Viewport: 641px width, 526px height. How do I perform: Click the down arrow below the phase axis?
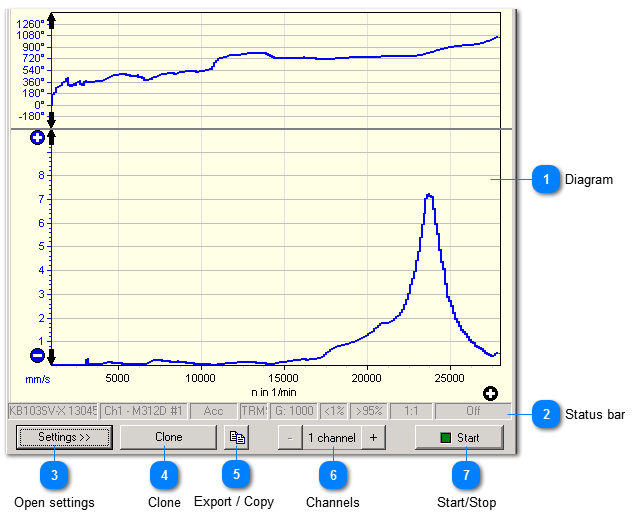point(53,121)
